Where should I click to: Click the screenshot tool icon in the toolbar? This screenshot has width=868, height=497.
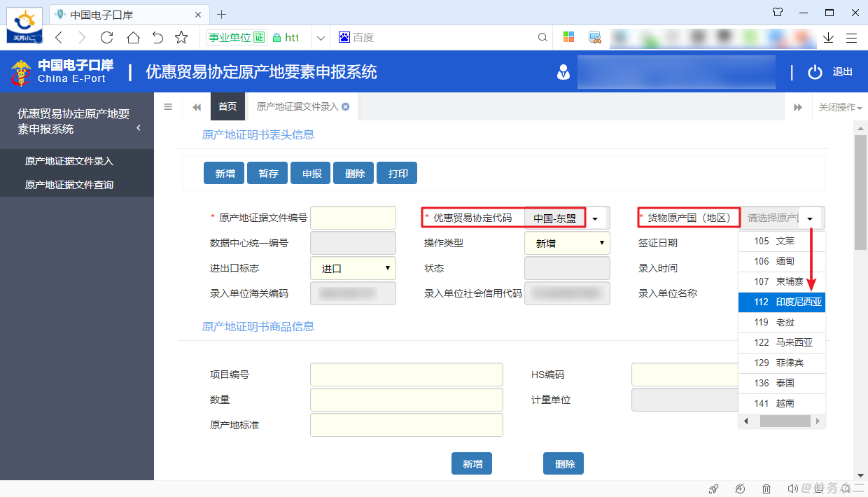[595, 38]
